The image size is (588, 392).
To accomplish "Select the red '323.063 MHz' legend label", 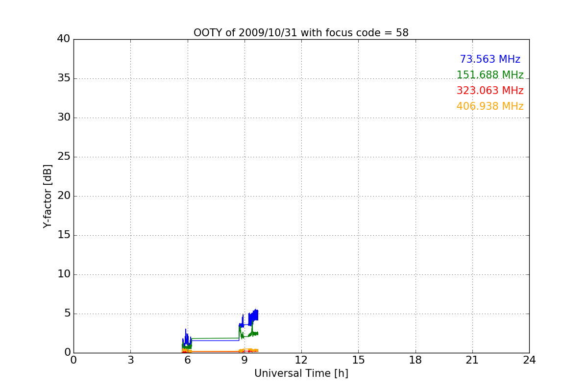I will click(490, 91).
